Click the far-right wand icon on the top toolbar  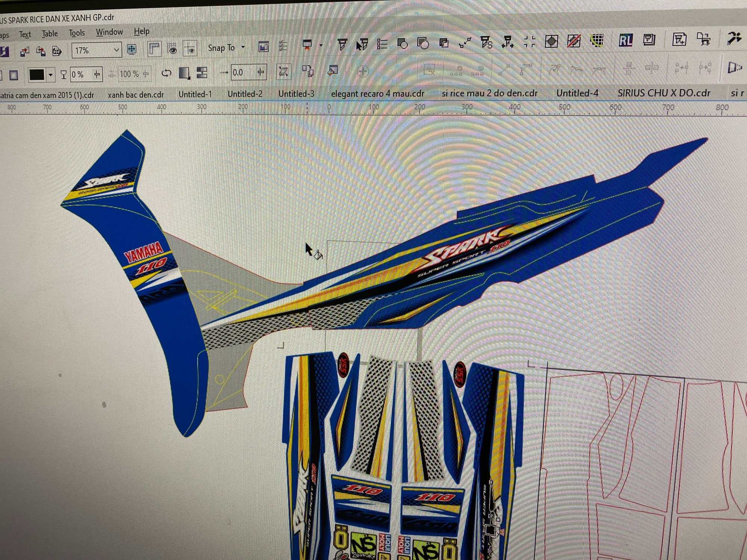(734, 38)
